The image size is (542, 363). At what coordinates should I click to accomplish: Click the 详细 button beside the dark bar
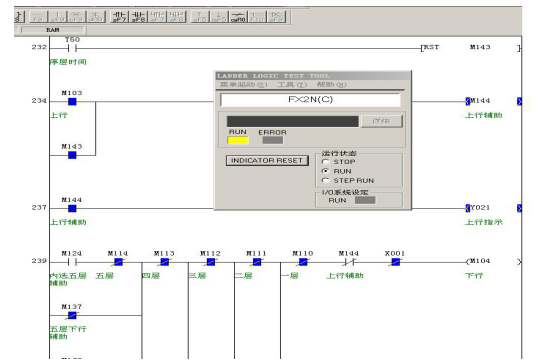pos(382,121)
